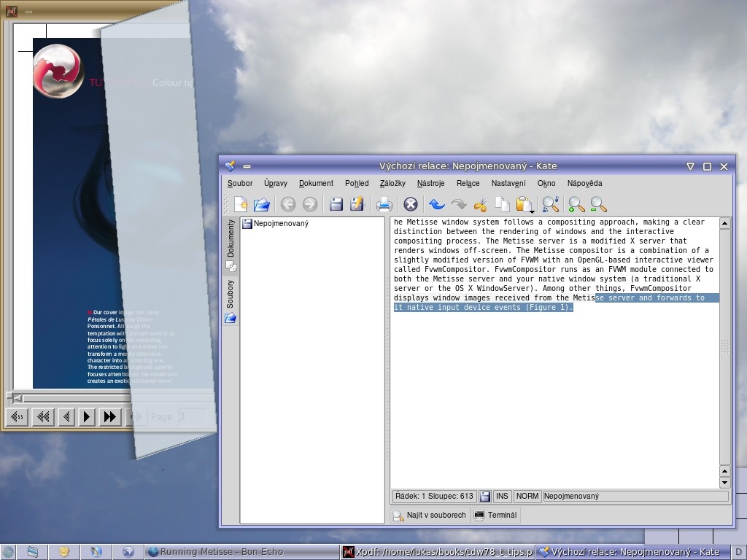Click the Xpdf horizontal scrollbar left arrow
This screenshot has height=560, width=747.
pos(18,397)
